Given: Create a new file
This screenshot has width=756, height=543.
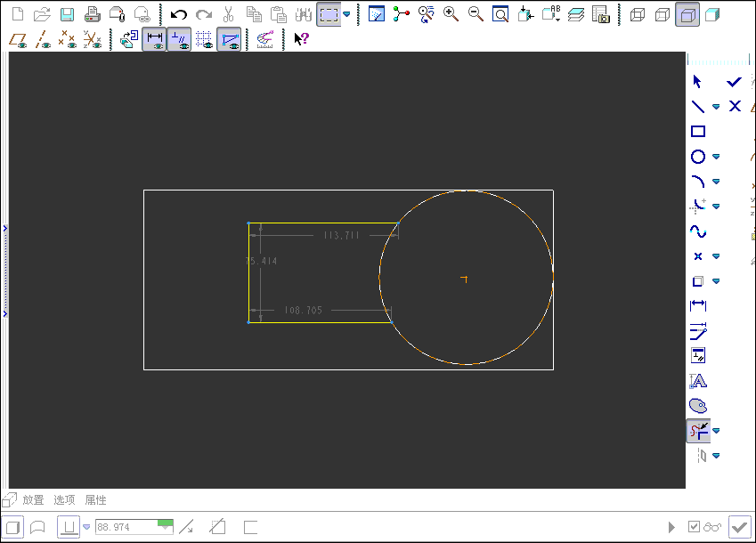Looking at the screenshot, I should coord(17,14).
